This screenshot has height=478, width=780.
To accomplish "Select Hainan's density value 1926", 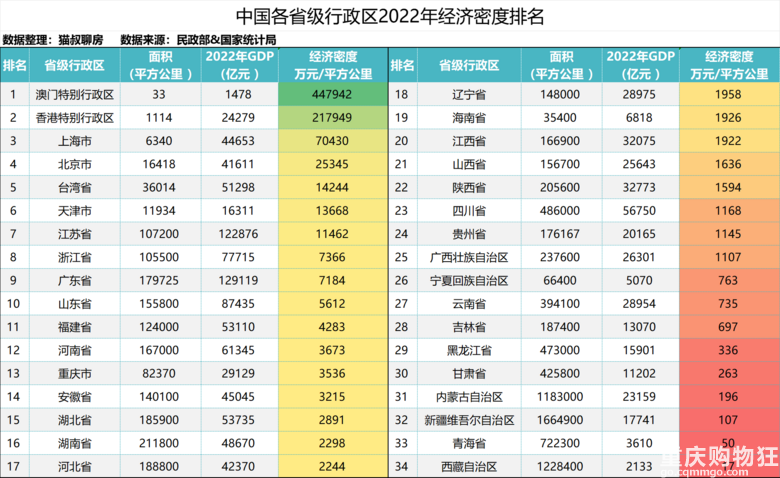I will pyautogui.click(x=729, y=118).
